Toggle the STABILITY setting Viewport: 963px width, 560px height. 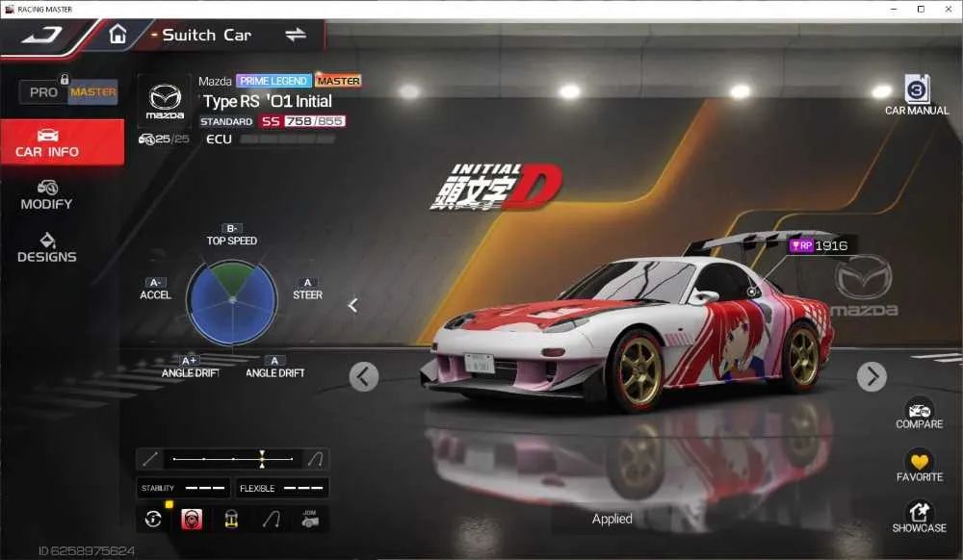[x=183, y=488]
